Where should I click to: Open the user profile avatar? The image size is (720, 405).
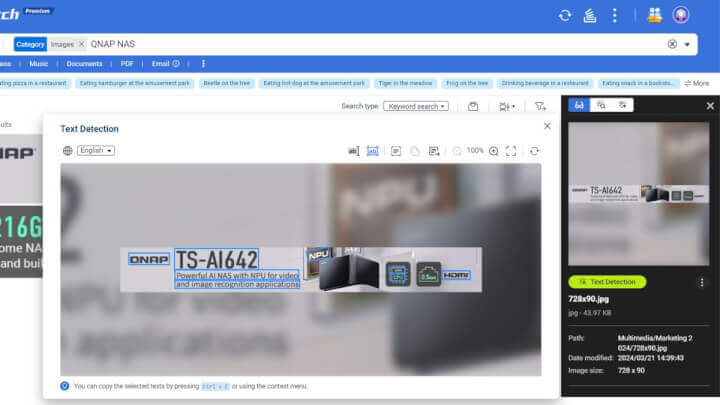click(681, 15)
